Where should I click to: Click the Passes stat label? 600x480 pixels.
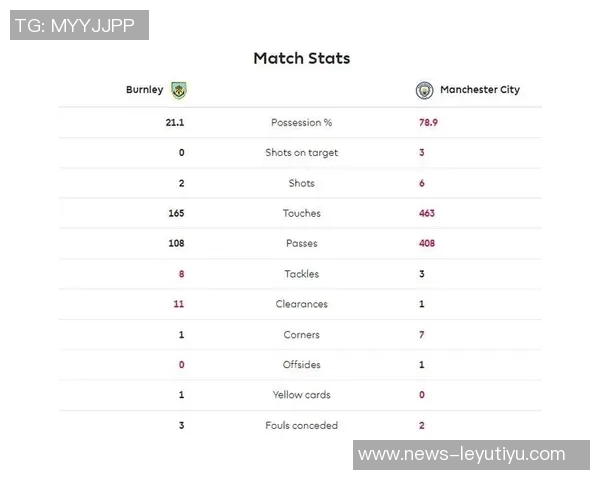tap(301, 243)
